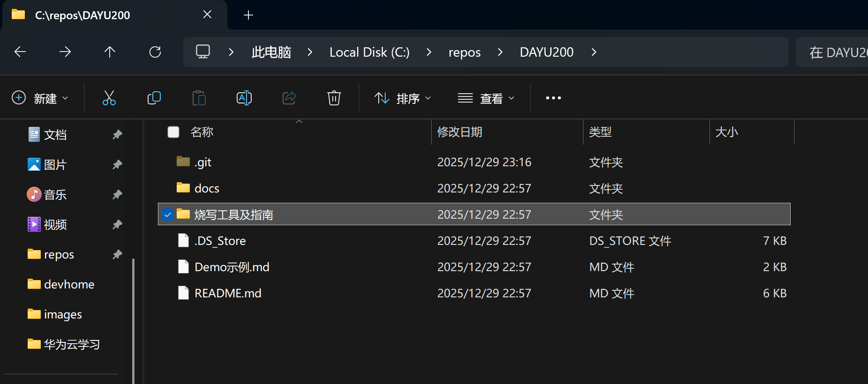This screenshot has width=868, height=384.
Task: Click the Rename icon in toolbar
Action: tap(244, 98)
